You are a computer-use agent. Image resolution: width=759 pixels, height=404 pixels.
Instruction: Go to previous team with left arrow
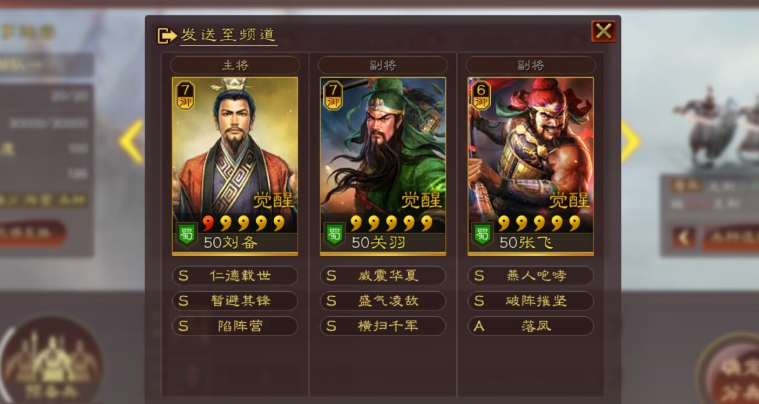pyautogui.click(x=131, y=142)
